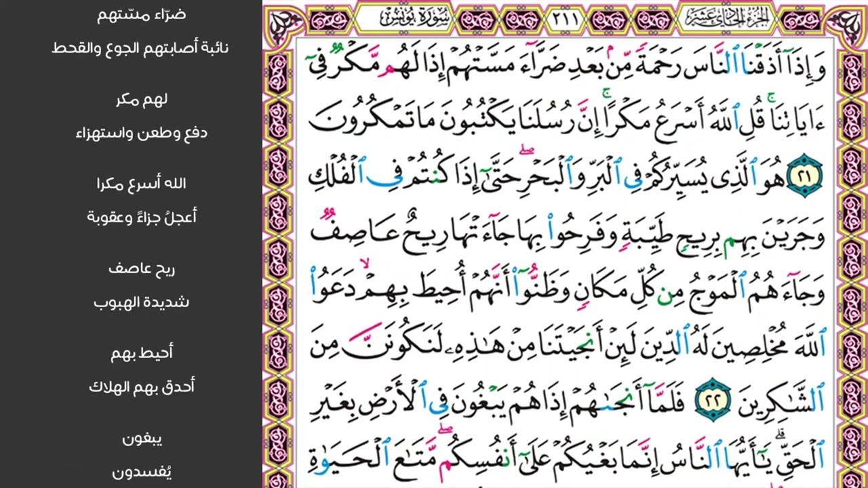The height and width of the screenshot is (488, 868).
Task: Select the meaning أعجلُ جزاءً وعقوبة
Action: pos(141,218)
